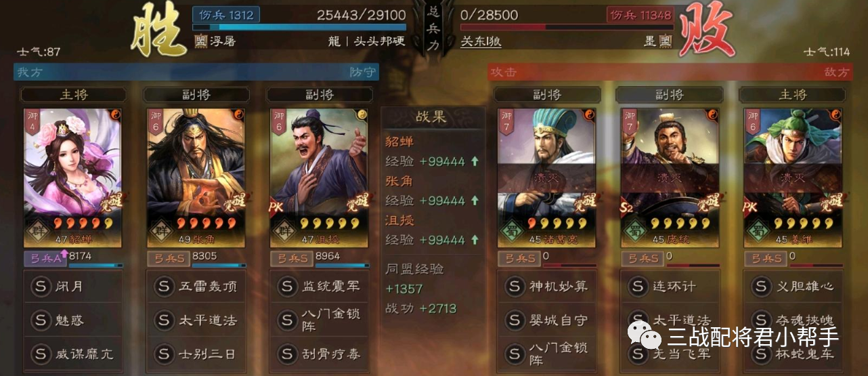Click the S icon beside 神机妙算
The width and height of the screenshot is (868, 376).
[x=515, y=287]
